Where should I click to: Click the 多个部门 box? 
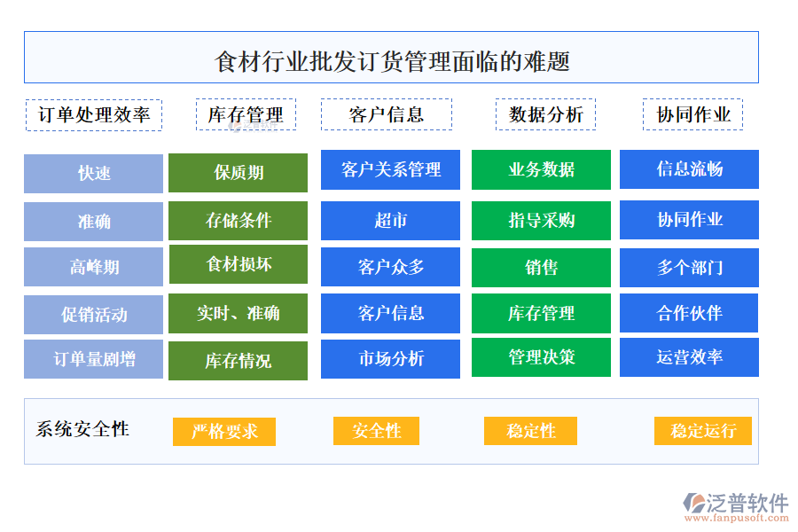(x=689, y=268)
